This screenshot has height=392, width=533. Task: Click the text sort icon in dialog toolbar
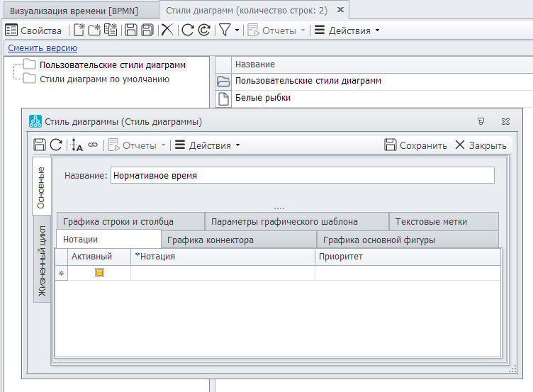[77, 145]
